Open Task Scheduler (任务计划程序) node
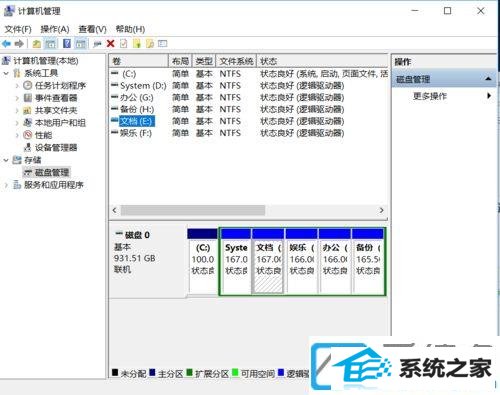 click(x=60, y=86)
